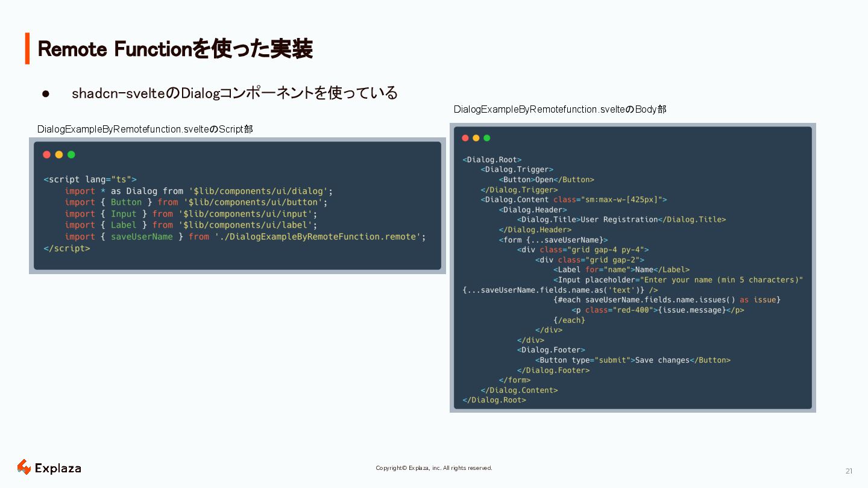The height and width of the screenshot is (488, 868).
Task: Click the '<script lang="ts">' opening line
Action: (x=90, y=180)
